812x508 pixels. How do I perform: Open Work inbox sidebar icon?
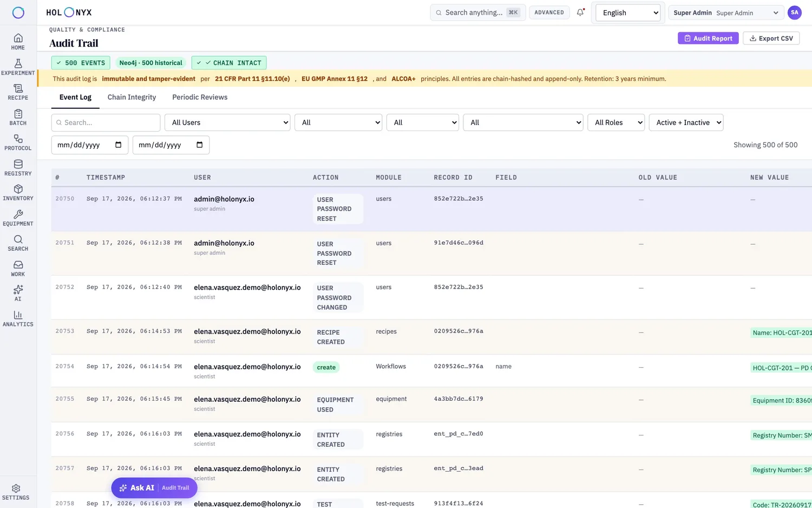[18, 269]
